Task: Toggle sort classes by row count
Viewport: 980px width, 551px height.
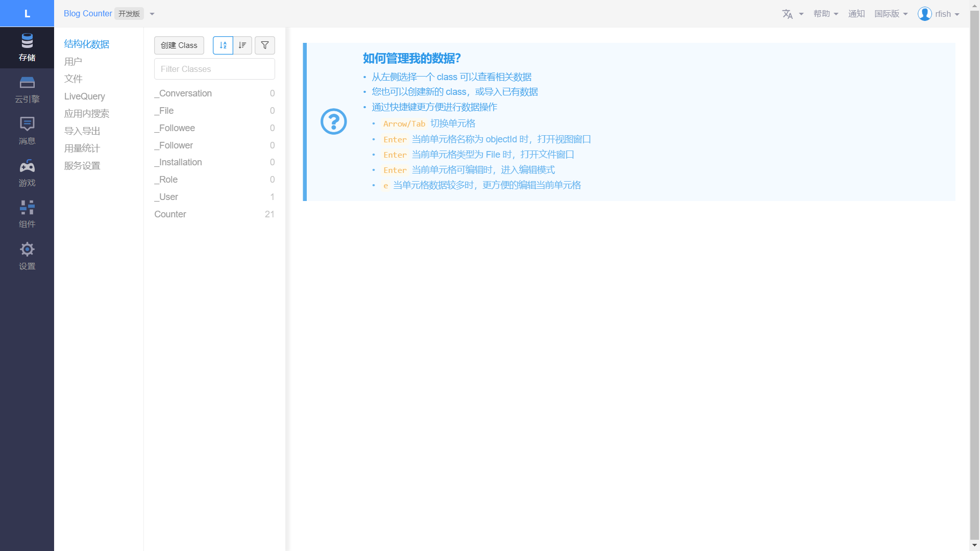Action: click(x=242, y=45)
